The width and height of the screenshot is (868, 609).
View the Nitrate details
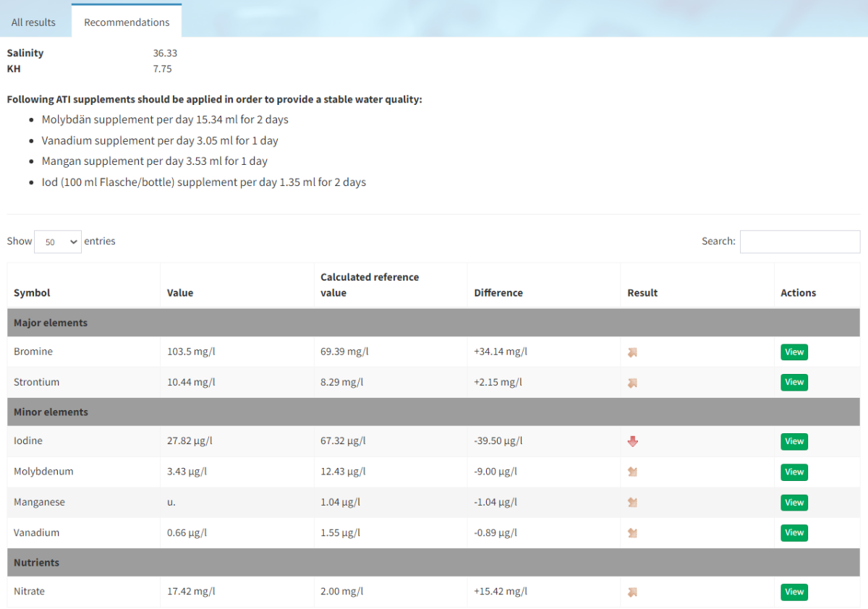point(794,592)
